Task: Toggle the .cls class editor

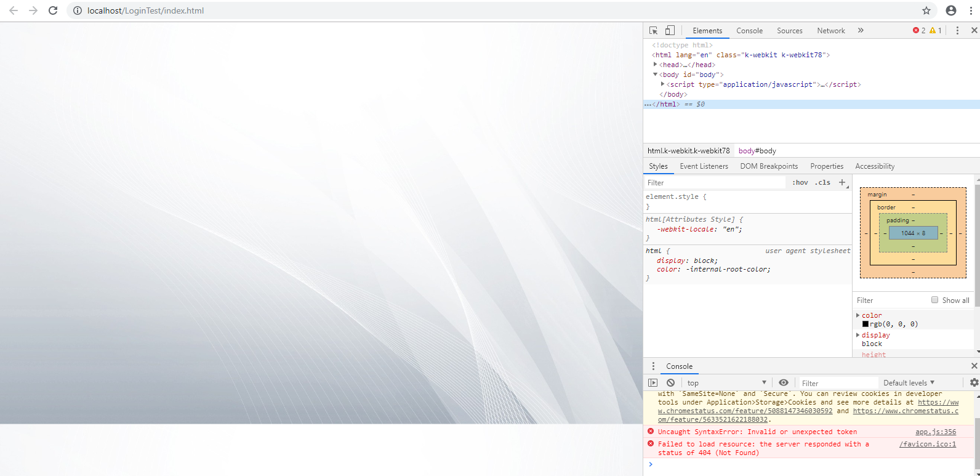Action: [823, 183]
